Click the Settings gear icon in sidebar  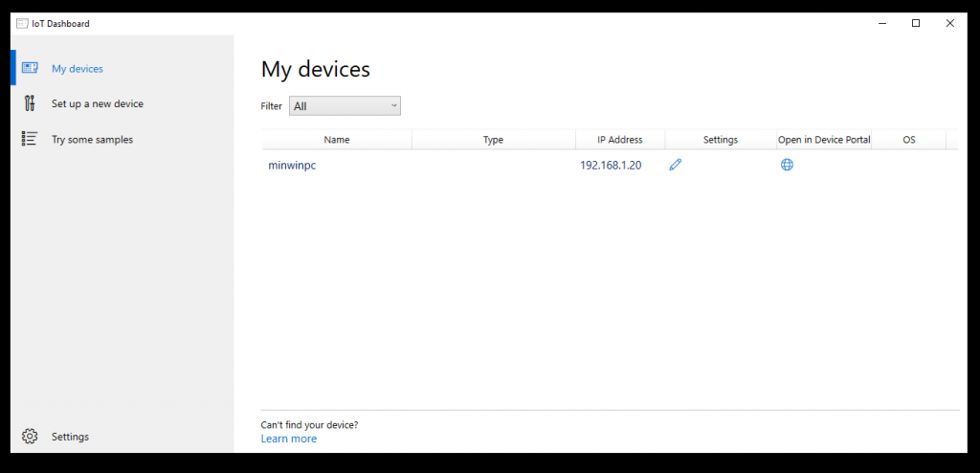pyautogui.click(x=30, y=436)
